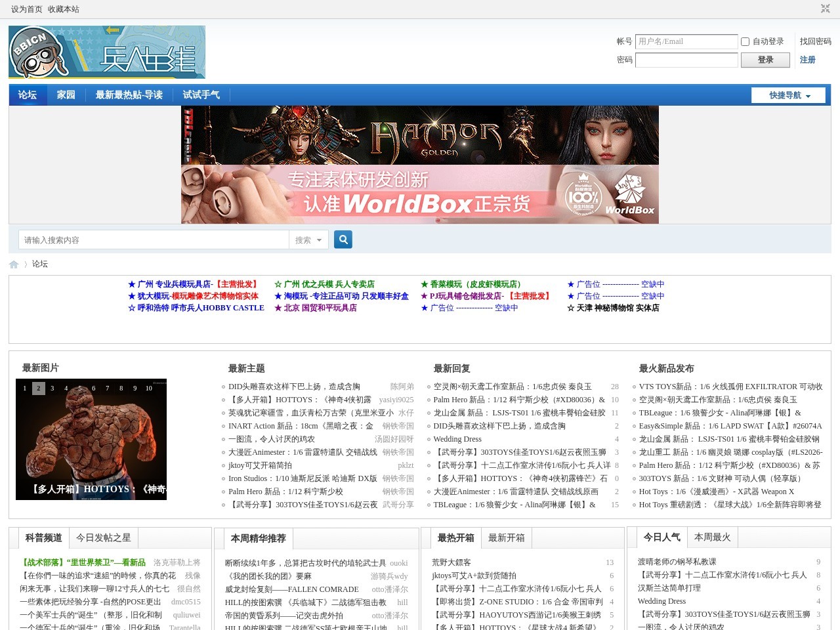Select the 最热开箱 tab

[456, 538]
